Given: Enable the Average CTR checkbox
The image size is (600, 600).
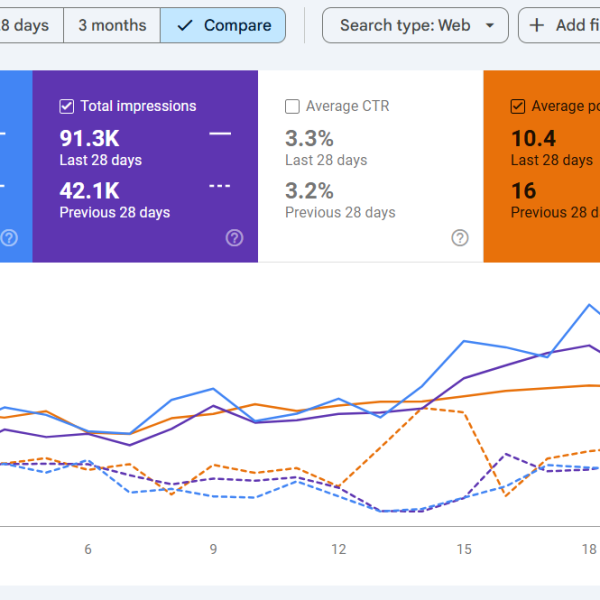Looking at the screenshot, I should pos(292,106).
